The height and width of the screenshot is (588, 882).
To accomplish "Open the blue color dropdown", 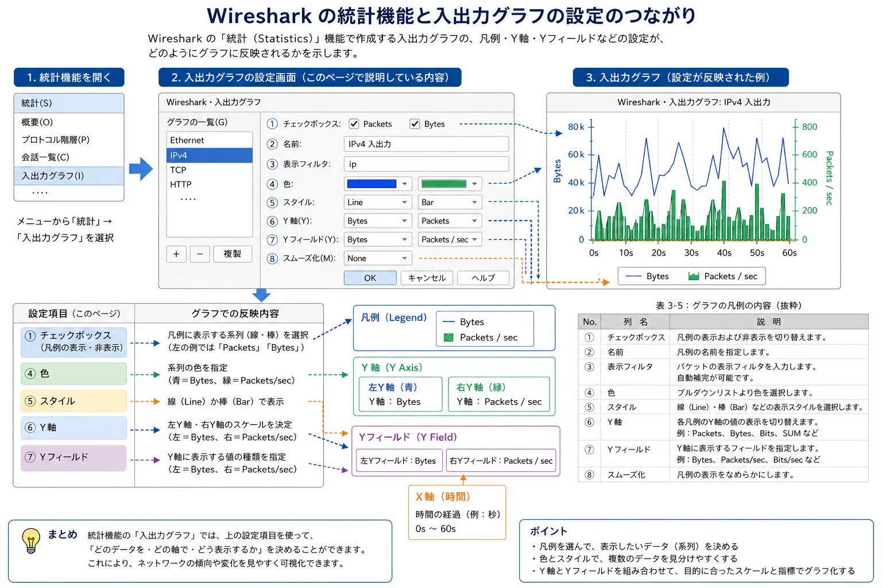I will [x=378, y=184].
